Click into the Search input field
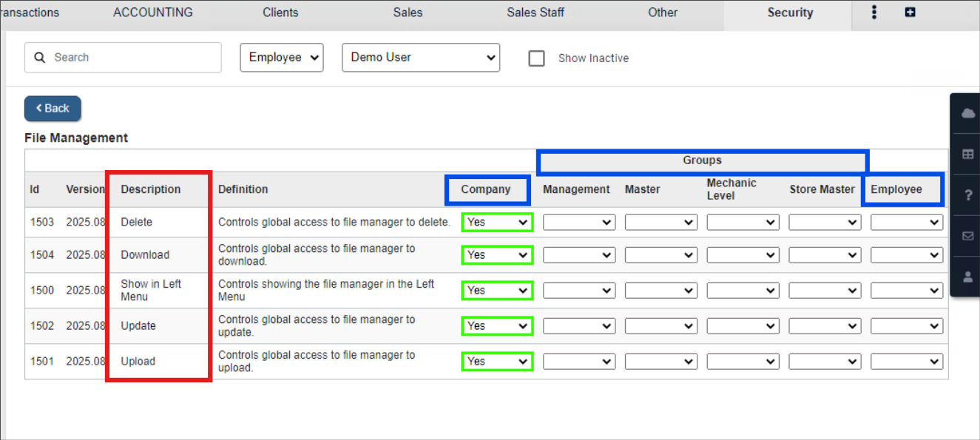Viewport: 980px width, 440px height. pyautogui.click(x=133, y=58)
